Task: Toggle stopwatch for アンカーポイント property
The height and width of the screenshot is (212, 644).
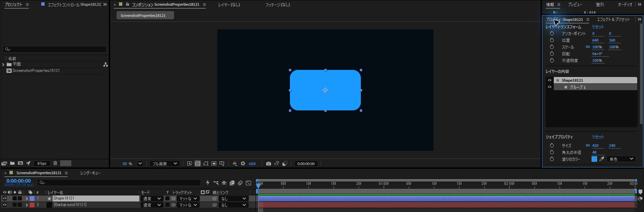Action: [552, 33]
